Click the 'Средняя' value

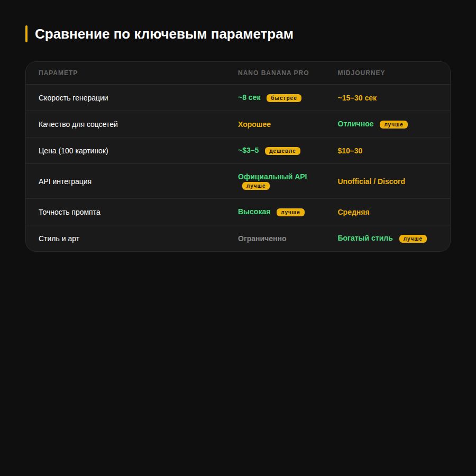pos(353,212)
